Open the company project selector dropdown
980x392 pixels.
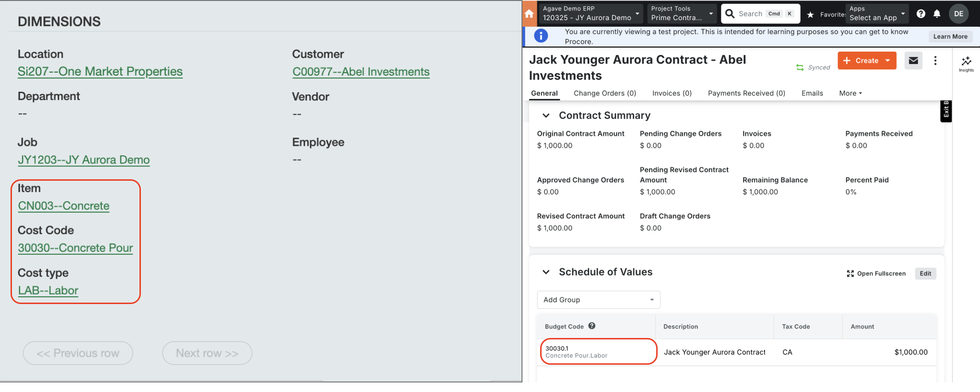(x=591, y=13)
